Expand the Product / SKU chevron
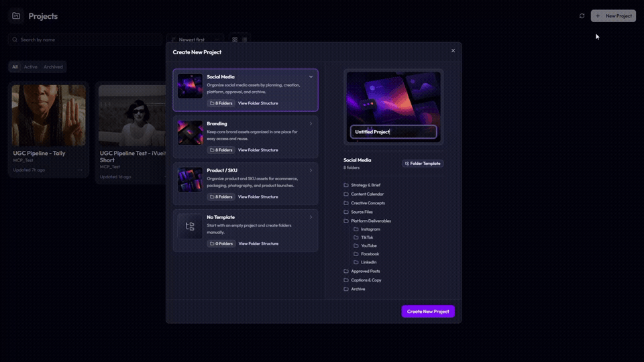The width and height of the screenshot is (644, 362). tap(311, 170)
